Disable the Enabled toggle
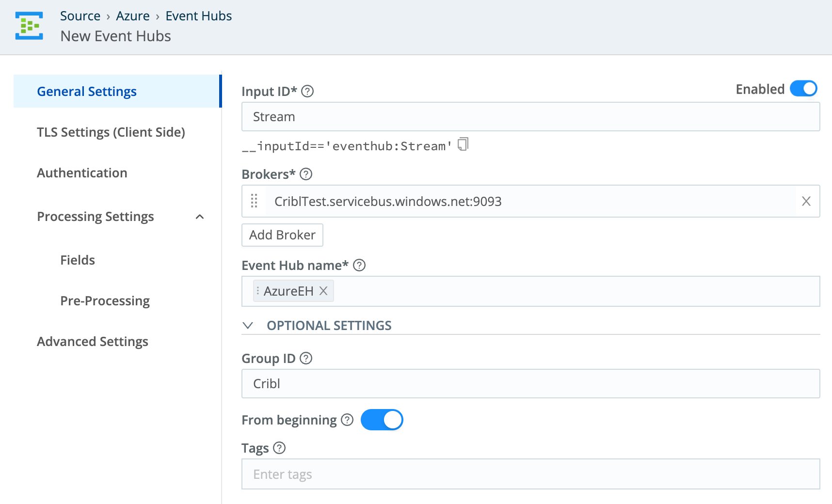This screenshot has width=832, height=504. point(803,89)
